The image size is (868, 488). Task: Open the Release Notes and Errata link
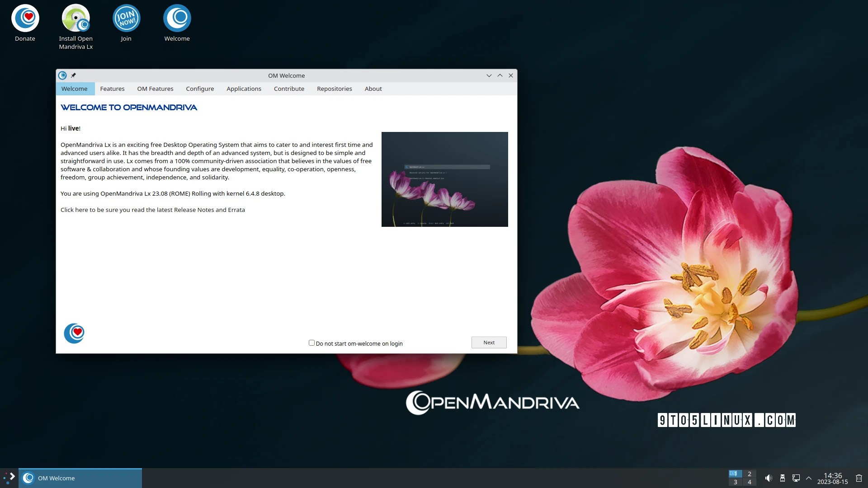153,210
